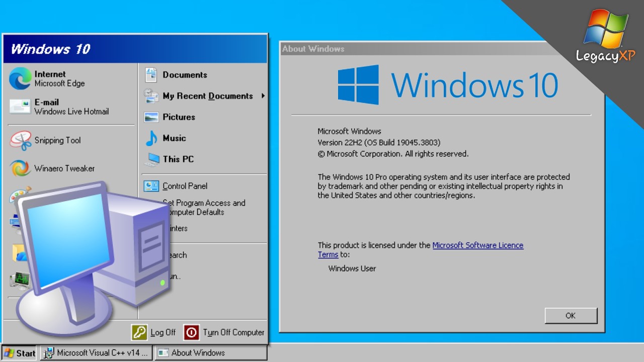Open the This PC icon
This screenshot has height=362, width=644.
151,159
